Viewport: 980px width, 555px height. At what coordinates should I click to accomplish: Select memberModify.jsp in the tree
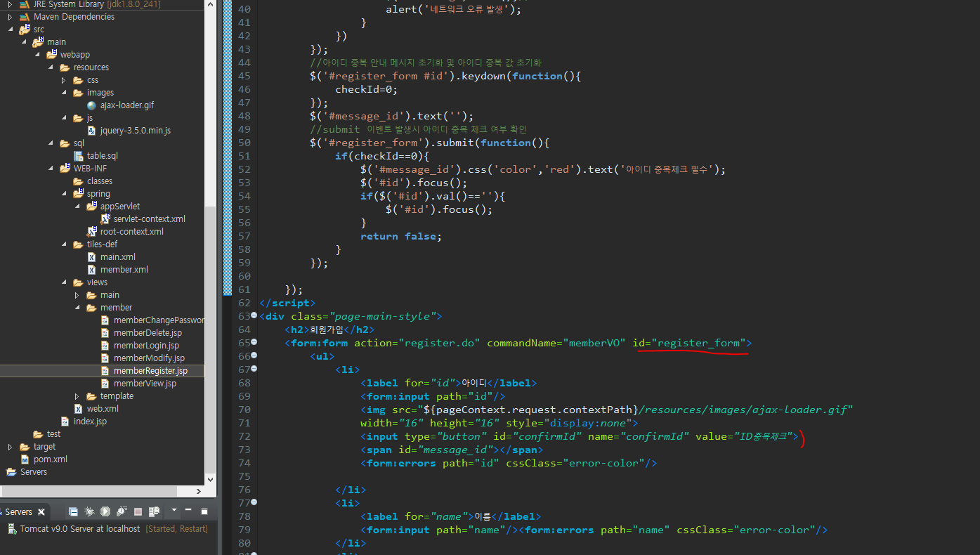(x=149, y=358)
